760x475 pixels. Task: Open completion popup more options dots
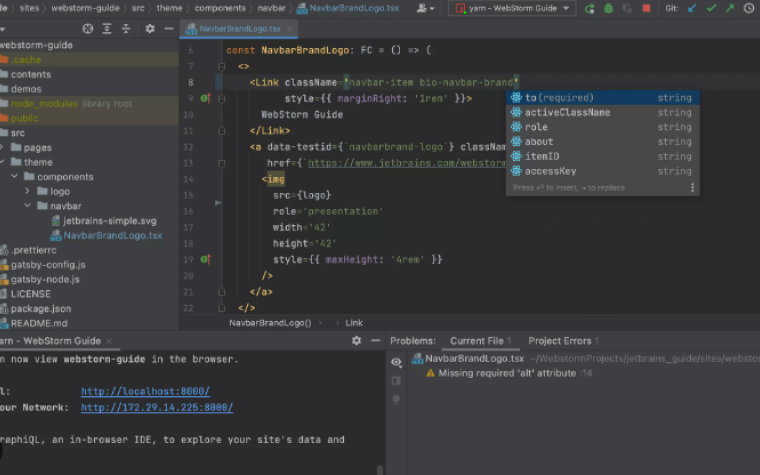[692, 188]
